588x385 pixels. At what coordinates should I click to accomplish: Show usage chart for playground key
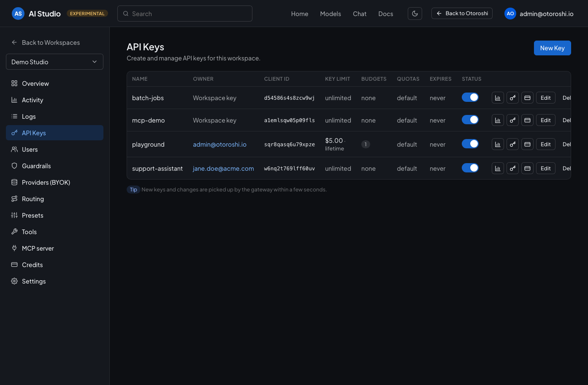click(x=498, y=144)
